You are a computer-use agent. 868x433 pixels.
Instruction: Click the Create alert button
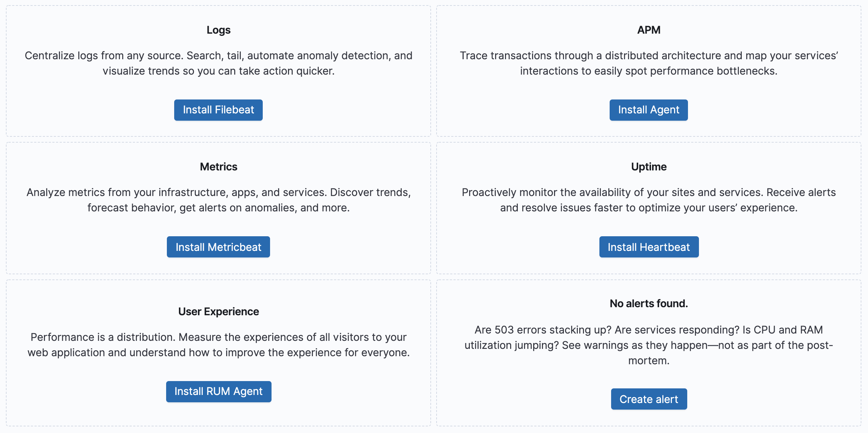(648, 399)
